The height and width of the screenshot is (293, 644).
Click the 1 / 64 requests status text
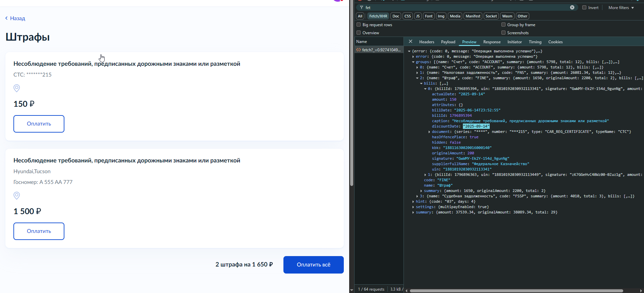point(371,289)
